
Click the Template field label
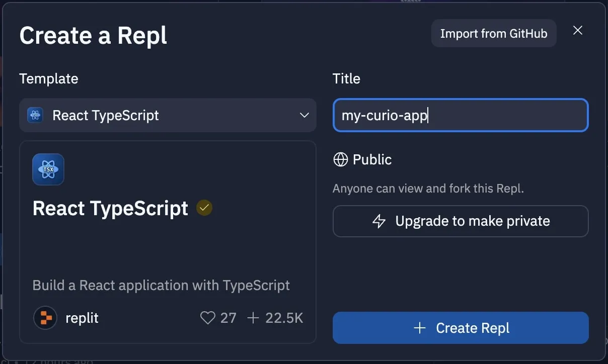[49, 78]
